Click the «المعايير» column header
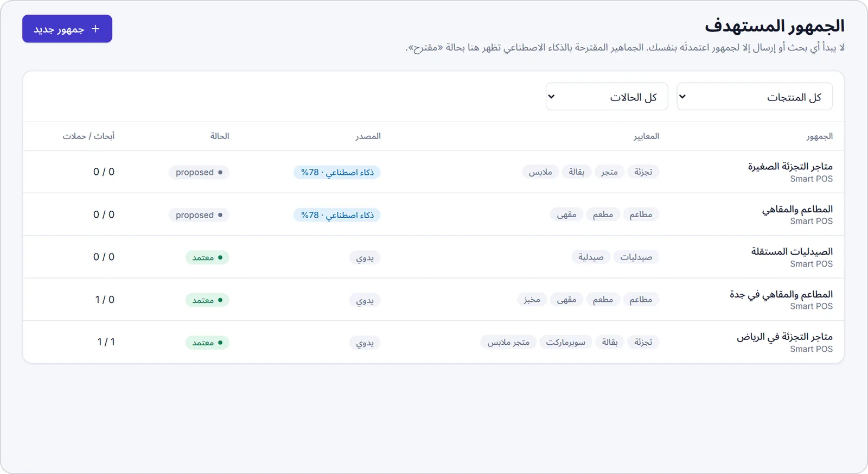This screenshot has height=474, width=868. point(647,136)
